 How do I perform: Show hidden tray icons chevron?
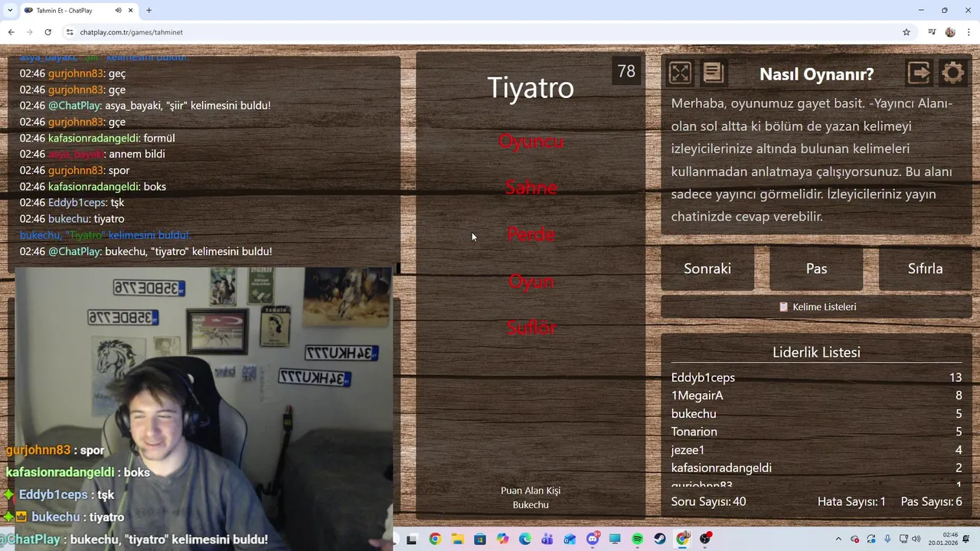(838, 540)
